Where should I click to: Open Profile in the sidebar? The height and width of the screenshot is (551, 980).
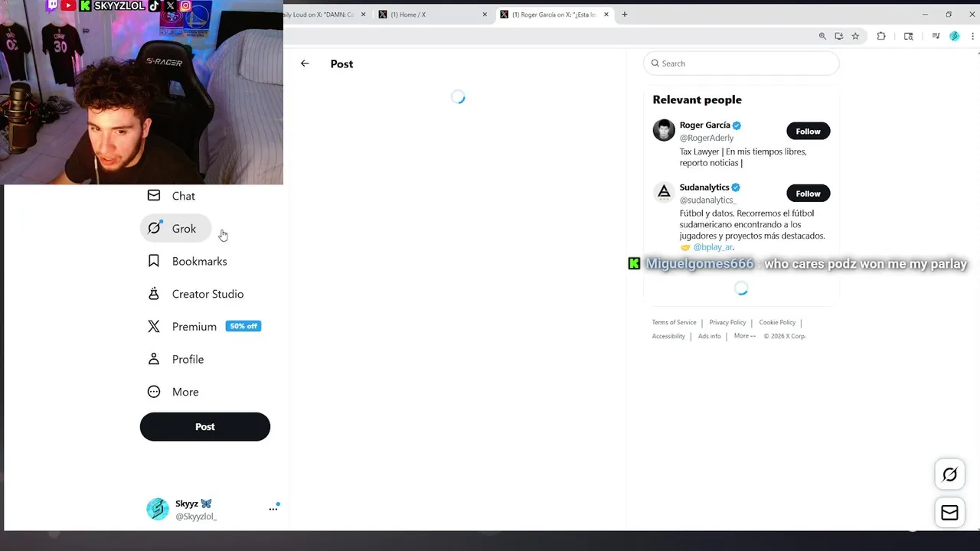176,359
